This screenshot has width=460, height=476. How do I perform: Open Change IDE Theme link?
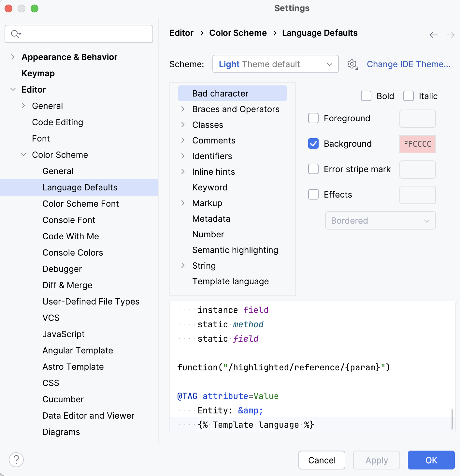click(409, 64)
